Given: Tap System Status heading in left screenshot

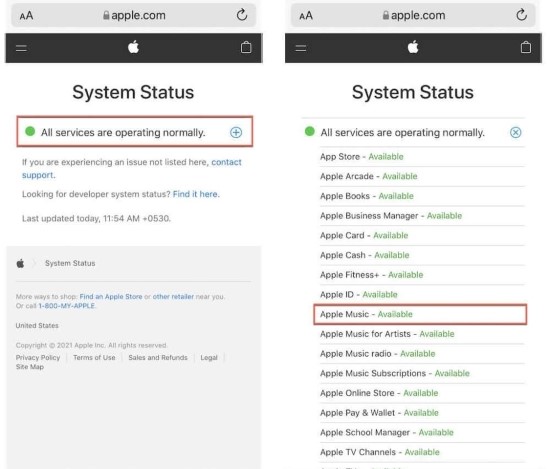Looking at the screenshot, I should click(133, 92).
